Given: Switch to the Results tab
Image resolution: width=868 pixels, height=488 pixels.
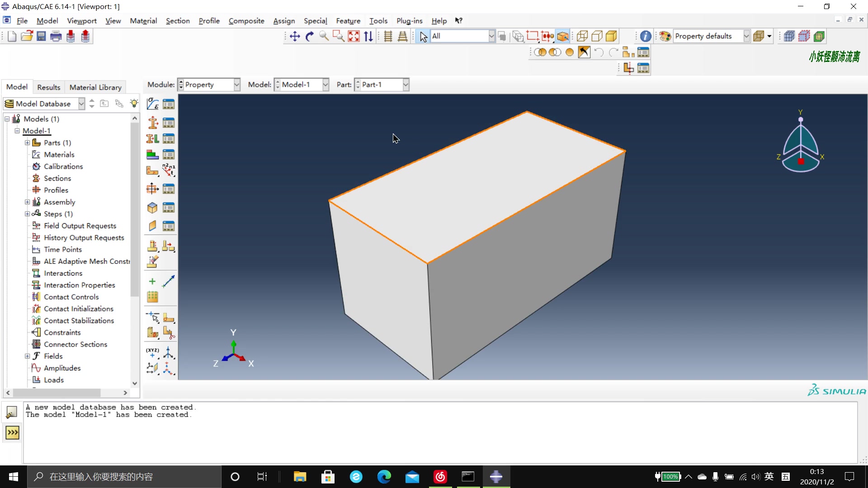Looking at the screenshot, I should click(x=48, y=87).
